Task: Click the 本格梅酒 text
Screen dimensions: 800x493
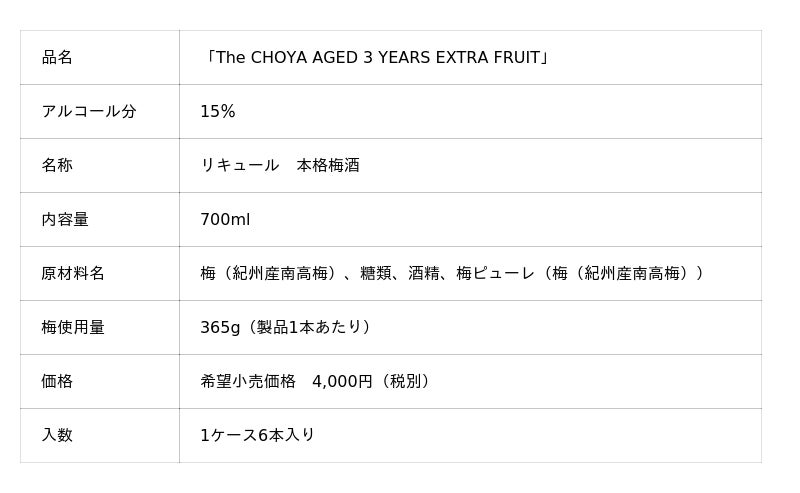Action: (328, 166)
